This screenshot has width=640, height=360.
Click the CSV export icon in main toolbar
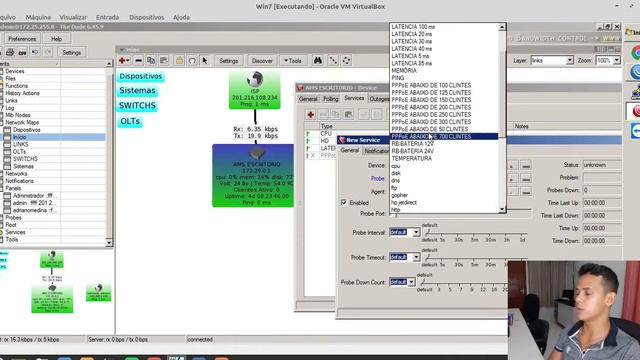(x=22, y=52)
